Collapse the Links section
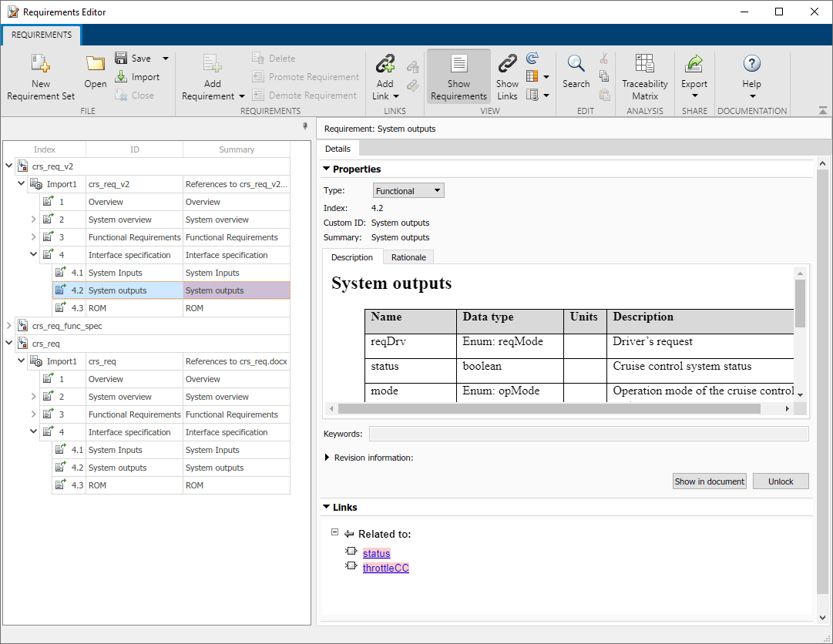833x644 pixels. 326,507
